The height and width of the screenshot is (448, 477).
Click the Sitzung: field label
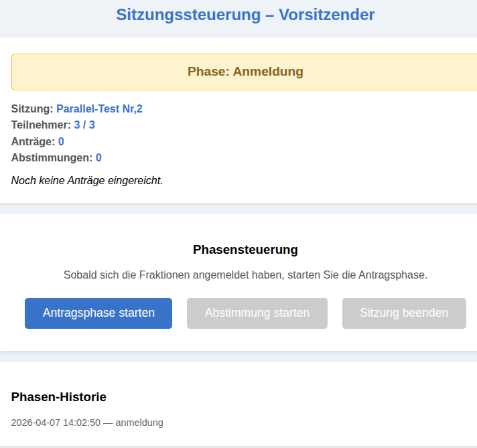tap(32, 108)
